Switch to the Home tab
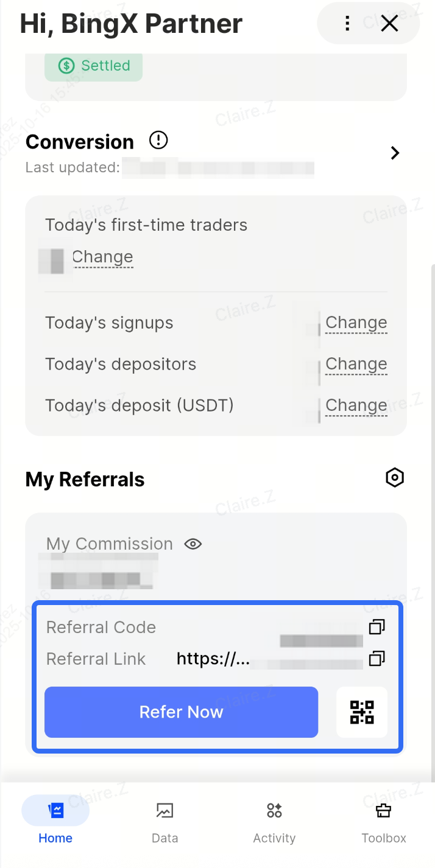This screenshot has height=868, width=435. 55,822
